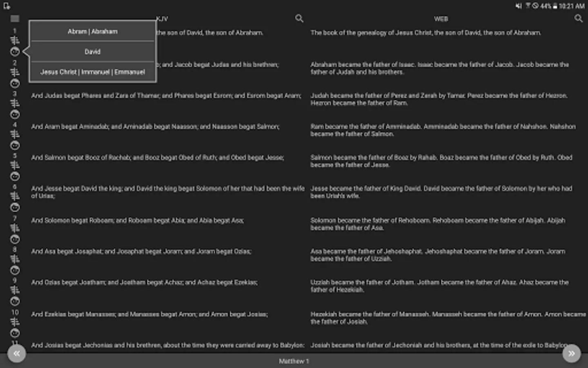
Task: Select 'David' in the people popup
Action: tap(93, 52)
